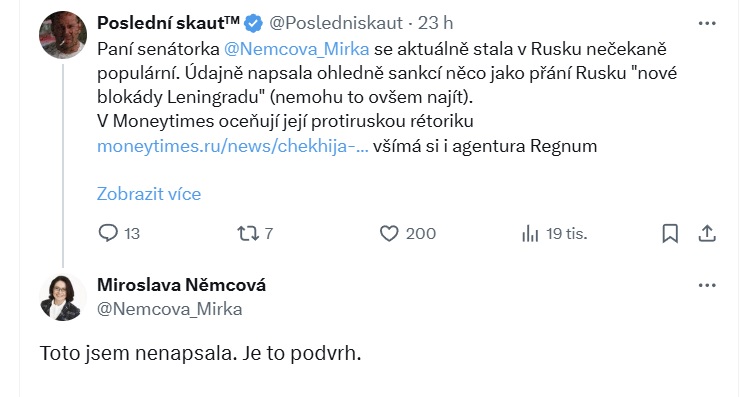Bookmark the Poslední skaut tweet
This screenshot has height=397, width=755.
click(670, 234)
